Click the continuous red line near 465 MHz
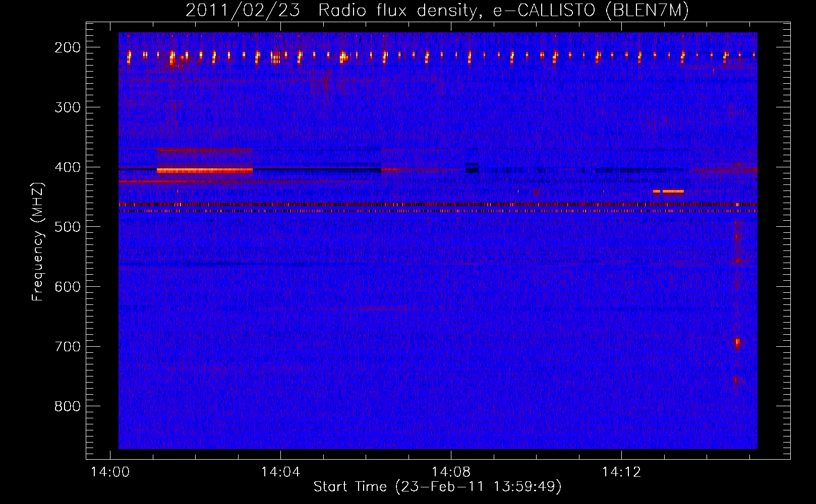 [x=438, y=205]
